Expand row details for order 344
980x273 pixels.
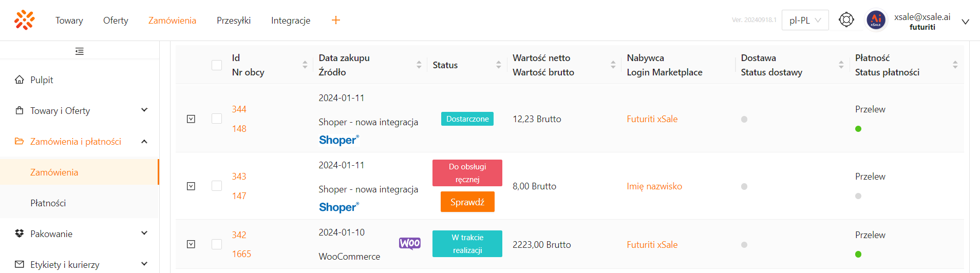coord(191,119)
